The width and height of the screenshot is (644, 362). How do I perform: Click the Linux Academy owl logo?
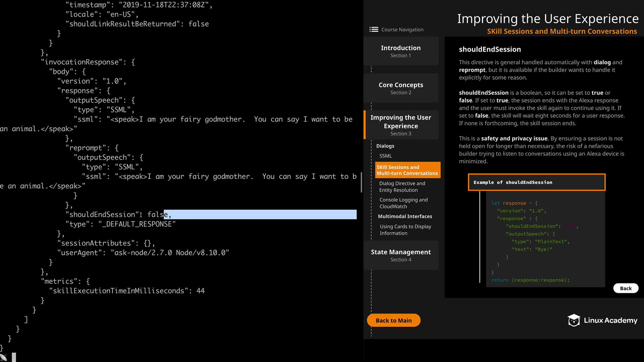[574, 320]
